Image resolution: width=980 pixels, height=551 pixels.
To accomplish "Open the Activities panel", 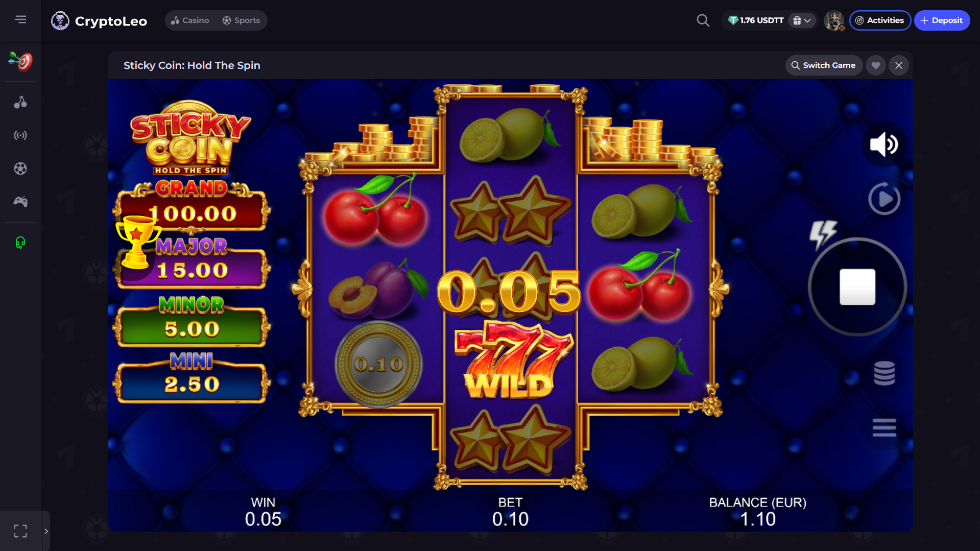I will (880, 20).
